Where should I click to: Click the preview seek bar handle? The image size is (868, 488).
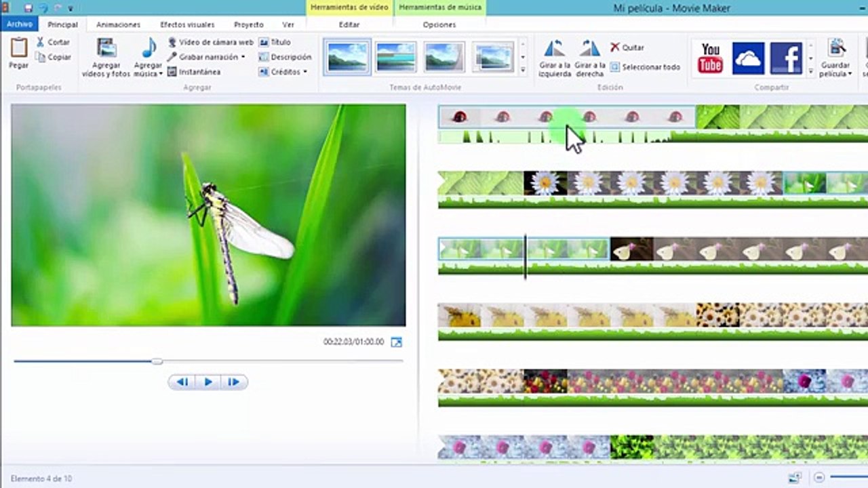click(157, 361)
